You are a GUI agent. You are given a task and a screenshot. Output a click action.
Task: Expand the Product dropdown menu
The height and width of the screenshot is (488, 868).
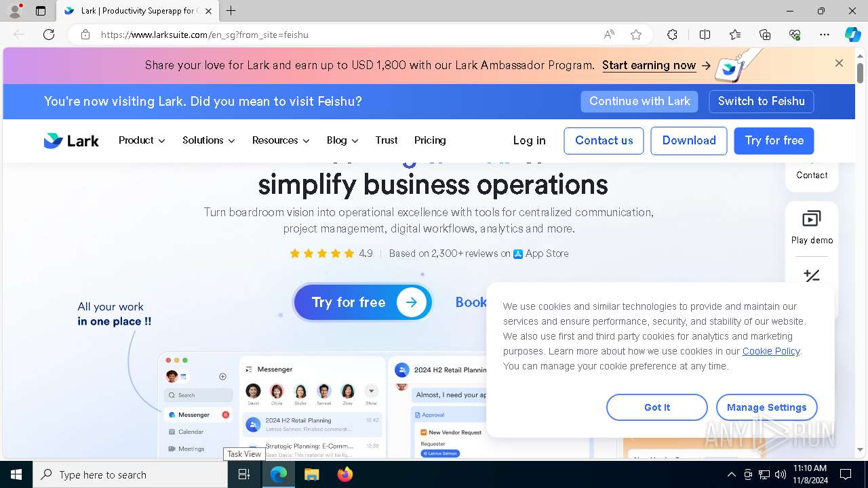pos(142,140)
